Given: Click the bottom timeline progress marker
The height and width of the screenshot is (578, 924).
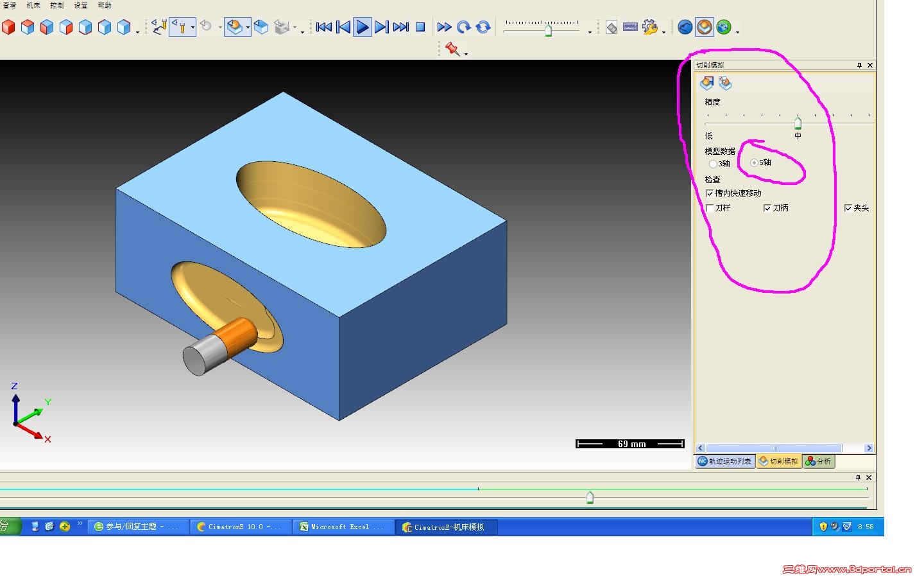Looking at the screenshot, I should pyautogui.click(x=590, y=497).
